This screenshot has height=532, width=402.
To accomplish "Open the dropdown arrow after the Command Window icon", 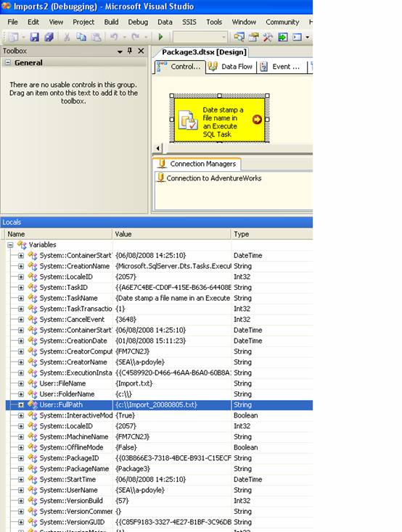I will (x=307, y=37).
